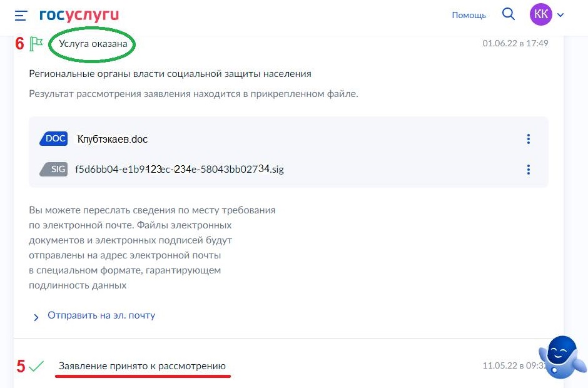The height and width of the screenshot is (388, 588).
Task: Expand the profile dropdown arrow
Action: click(560, 15)
